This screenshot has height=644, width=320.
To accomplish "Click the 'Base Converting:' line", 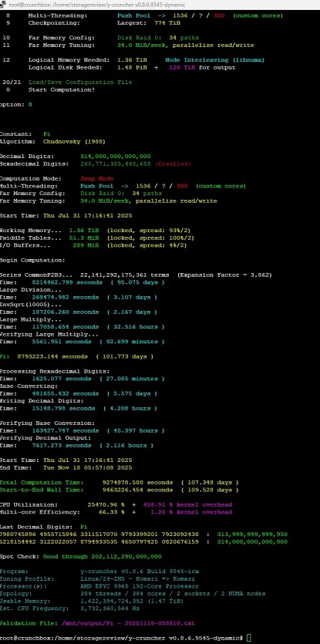I will 29,386.
